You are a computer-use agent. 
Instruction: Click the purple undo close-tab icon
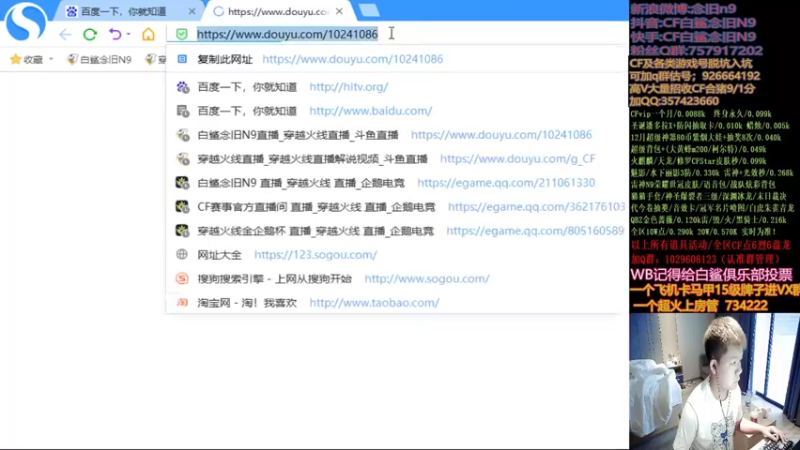point(115,34)
